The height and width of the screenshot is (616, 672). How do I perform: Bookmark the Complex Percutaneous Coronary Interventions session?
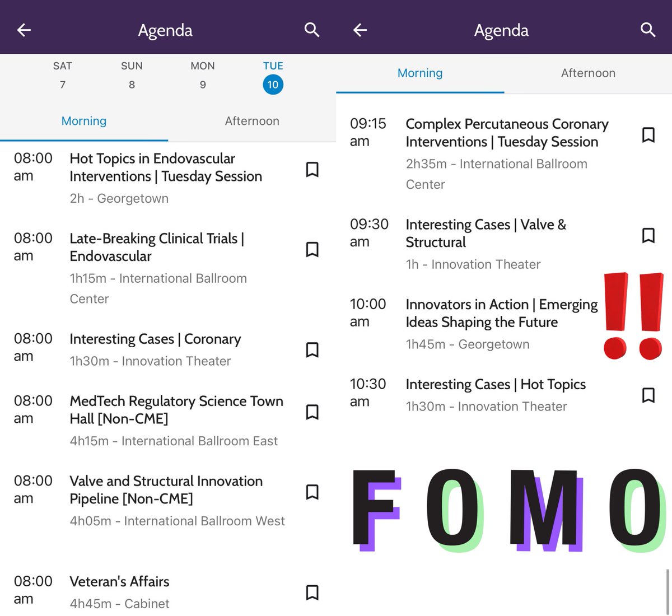tap(648, 134)
